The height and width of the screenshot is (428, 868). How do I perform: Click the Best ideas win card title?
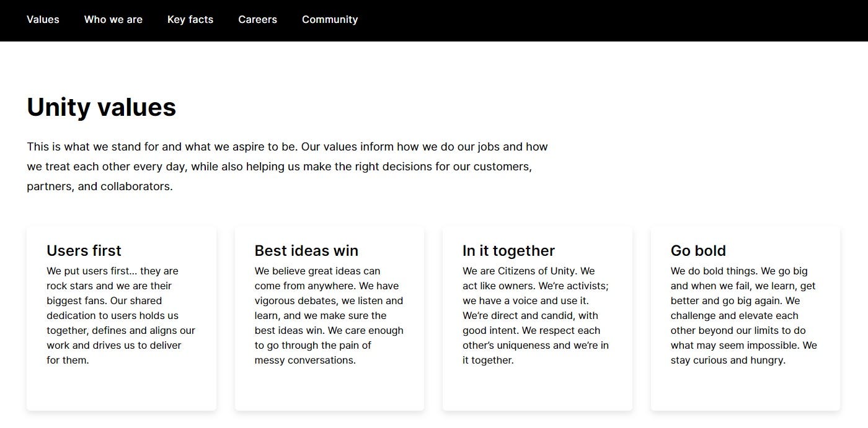pos(306,251)
